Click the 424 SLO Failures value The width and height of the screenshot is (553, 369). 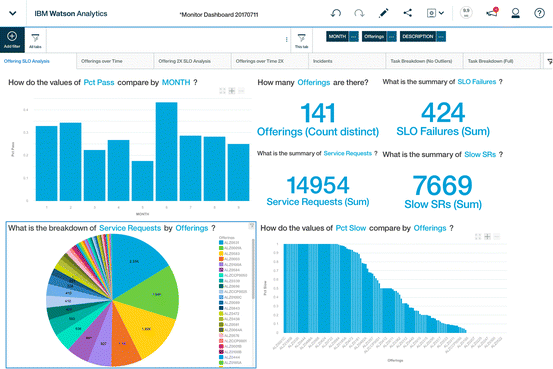(x=443, y=113)
